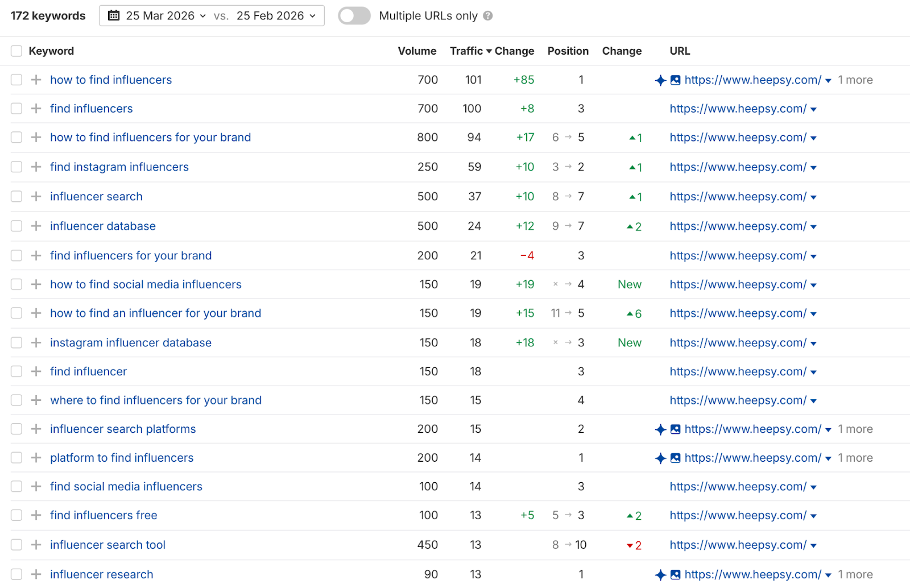Click the 'Volume' column header

417,51
